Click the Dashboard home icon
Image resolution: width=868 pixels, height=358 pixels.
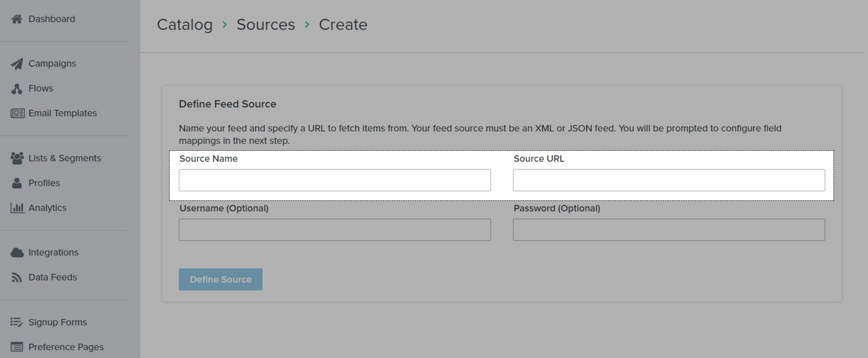pyautogui.click(x=17, y=19)
